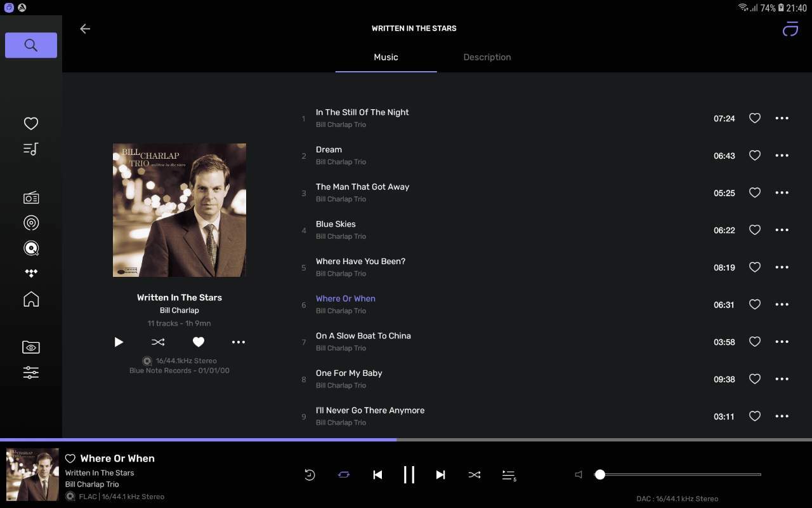
Task: Favorite track In The Still Of The Night
Action: tap(755, 118)
